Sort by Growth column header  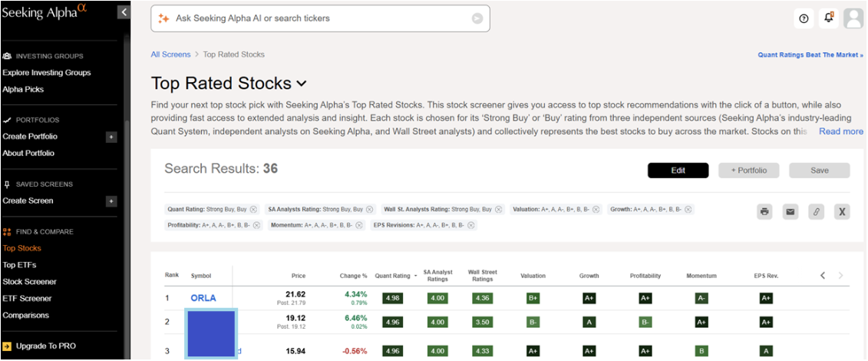coord(589,276)
